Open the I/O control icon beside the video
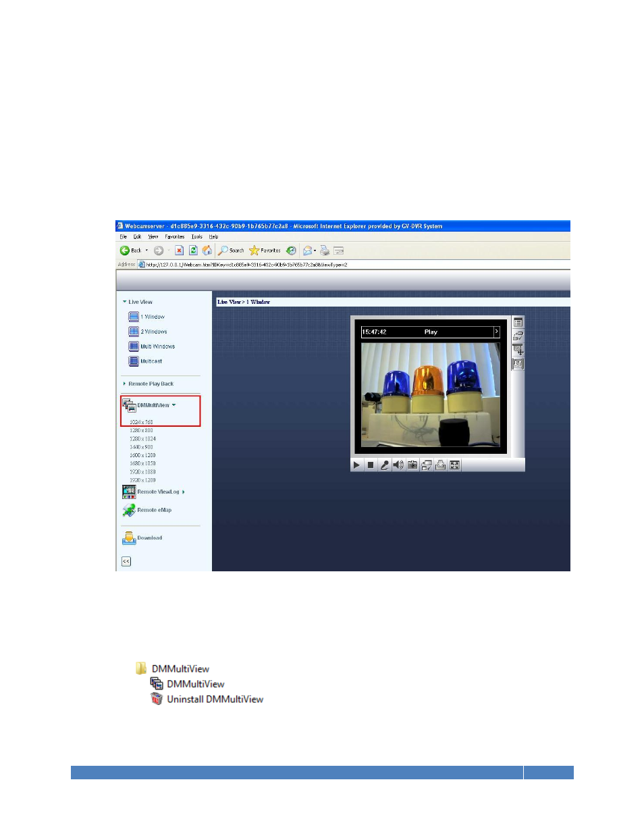 518,363
